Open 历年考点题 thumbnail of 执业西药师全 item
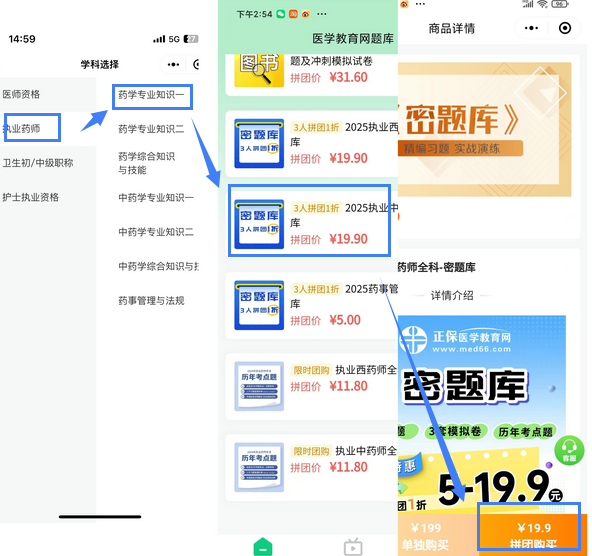 pos(259,386)
